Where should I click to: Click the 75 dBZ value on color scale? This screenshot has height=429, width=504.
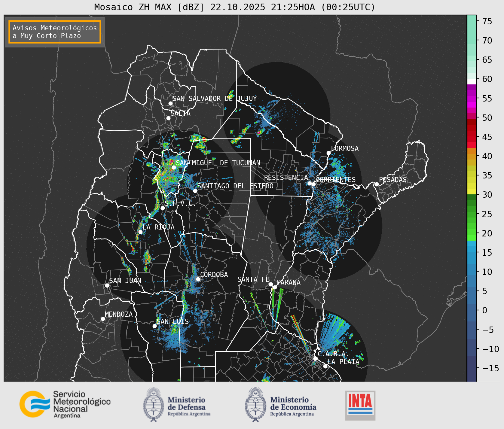pos(487,21)
